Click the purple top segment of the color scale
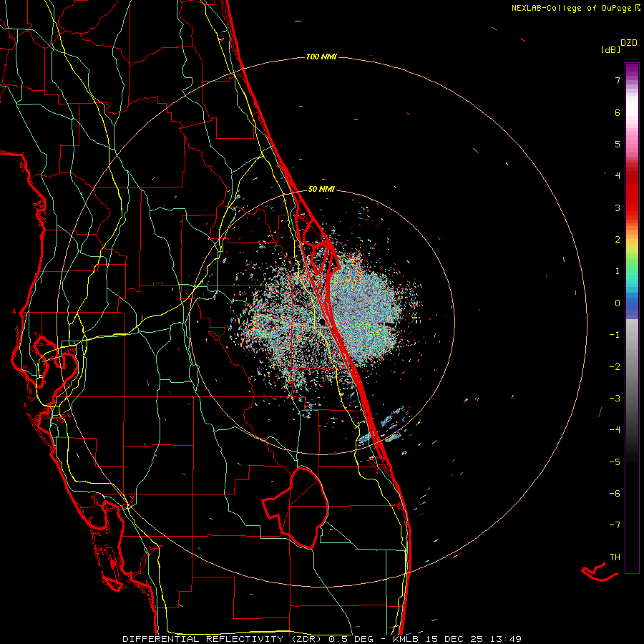 (x=632, y=70)
